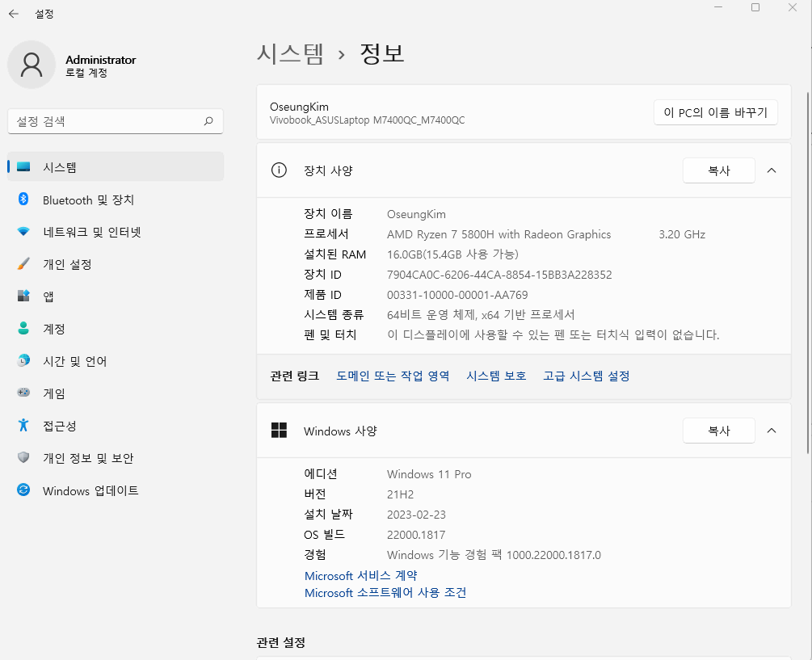Open Microsoft 서비스 계약 link
Screen dimensions: 812x660
361,576
